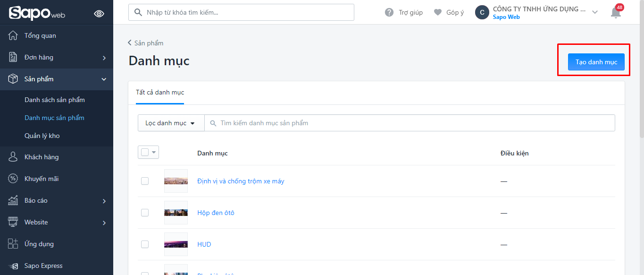This screenshot has width=644, height=275.
Task: Open Danh sách sản phẩm submenu item
Action: (x=55, y=100)
